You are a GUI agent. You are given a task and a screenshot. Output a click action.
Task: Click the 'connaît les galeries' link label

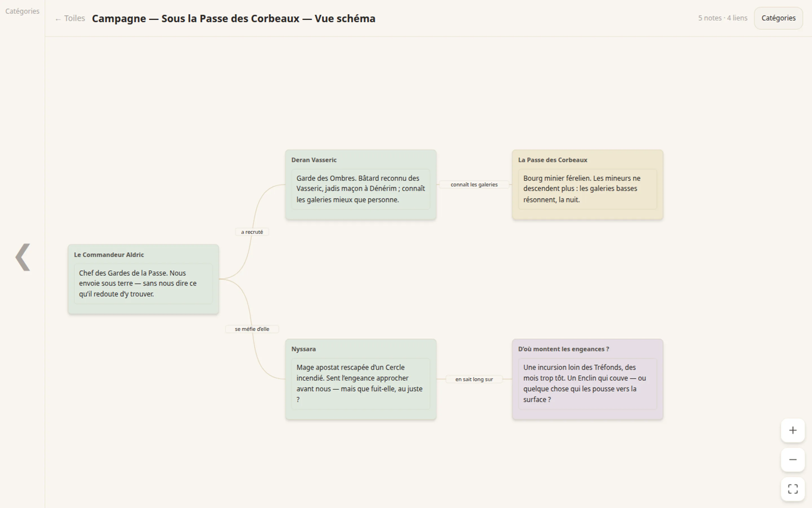coord(474,185)
